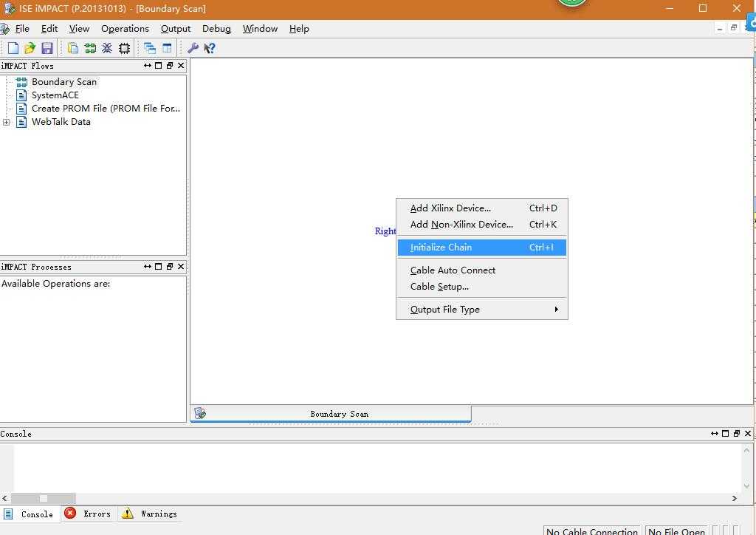Open the Help menu
Image resolution: width=756 pixels, height=535 pixels.
pos(299,29)
